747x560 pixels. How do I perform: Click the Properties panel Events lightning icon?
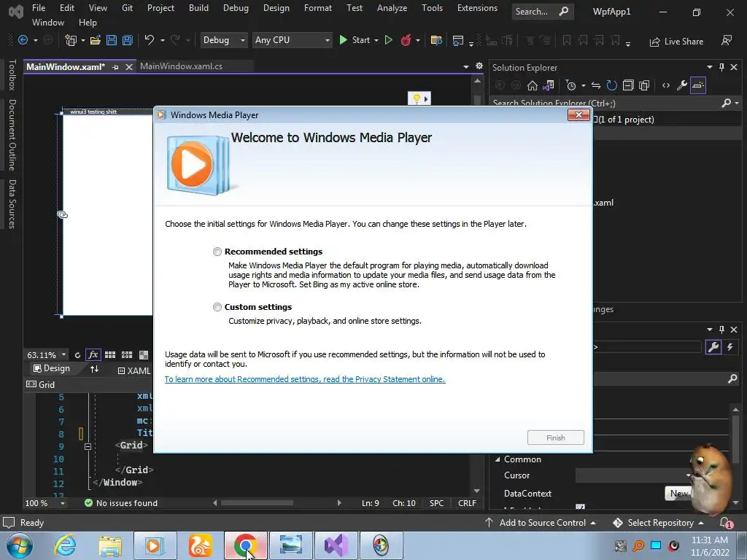[x=729, y=347]
